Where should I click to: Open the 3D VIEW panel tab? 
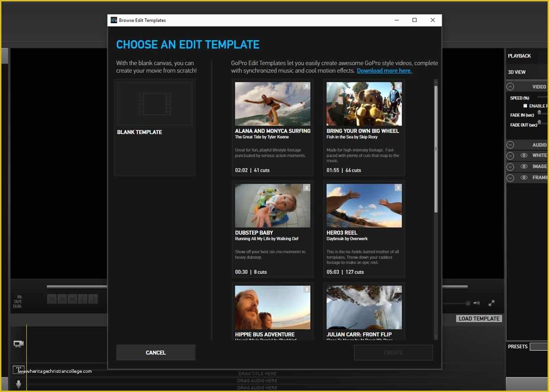pos(517,72)
